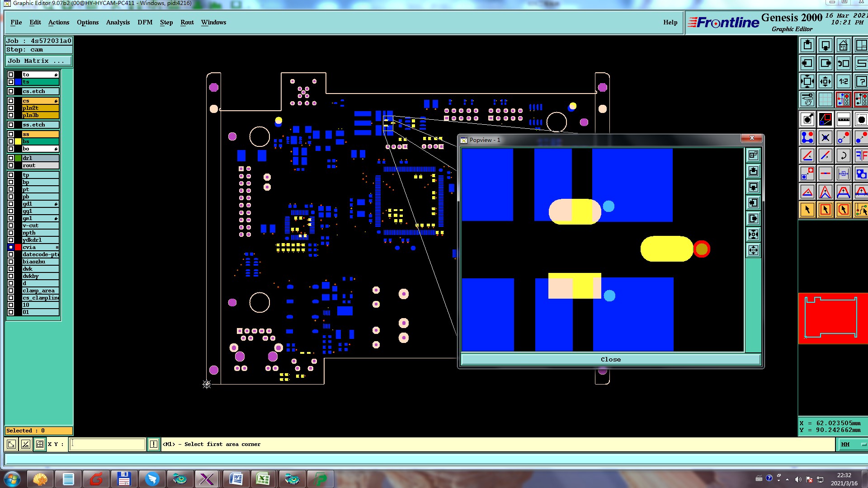The image size is (868, 488).
Task: Click the yellow bs layer color swatch
Action: click(x=18, y=141)
